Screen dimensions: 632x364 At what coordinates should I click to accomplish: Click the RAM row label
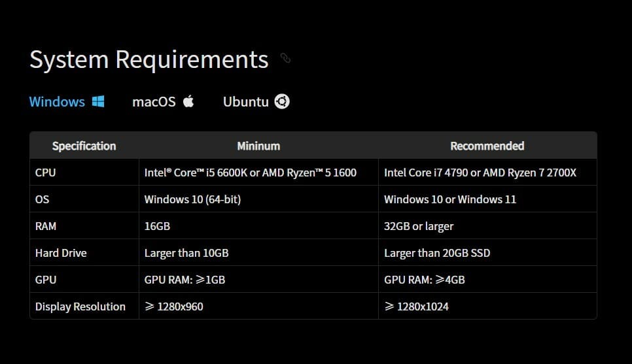tap(46, 226)
